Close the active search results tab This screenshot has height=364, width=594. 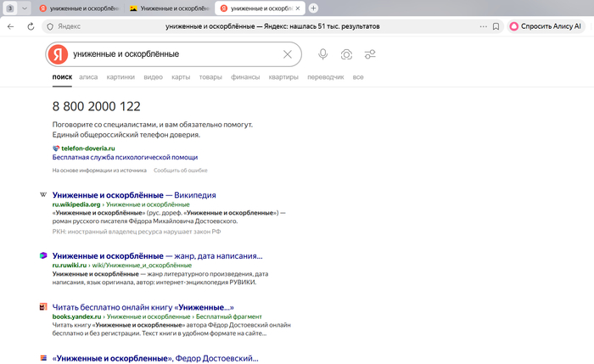point(297,8)
